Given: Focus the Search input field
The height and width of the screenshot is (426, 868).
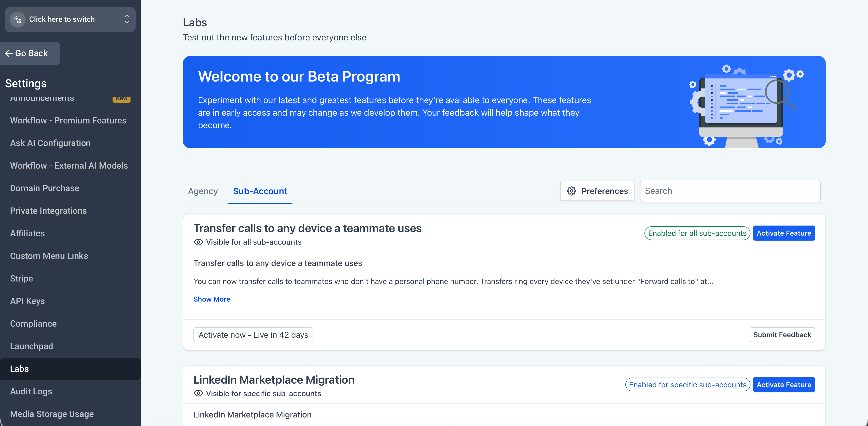Looking at the screenshot, I should [x=730, y=191].
